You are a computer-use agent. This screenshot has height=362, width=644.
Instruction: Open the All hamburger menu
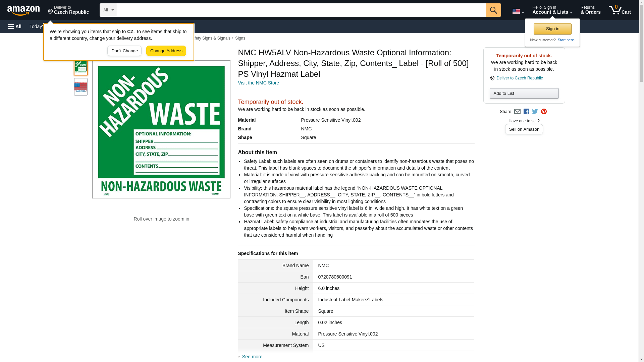point(15,26)
